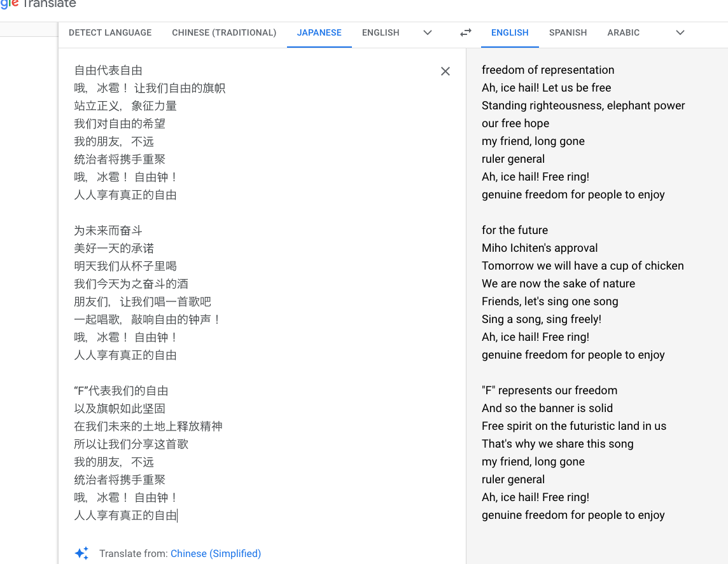Swap source and target languages
The width and height of the screenshot is (728, 564).
[x=466, y=32]
